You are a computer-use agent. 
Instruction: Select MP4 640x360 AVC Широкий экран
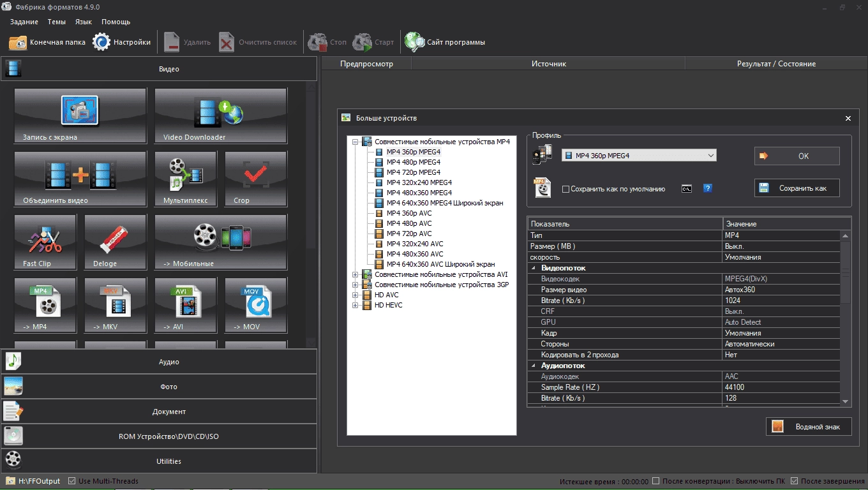440,264
